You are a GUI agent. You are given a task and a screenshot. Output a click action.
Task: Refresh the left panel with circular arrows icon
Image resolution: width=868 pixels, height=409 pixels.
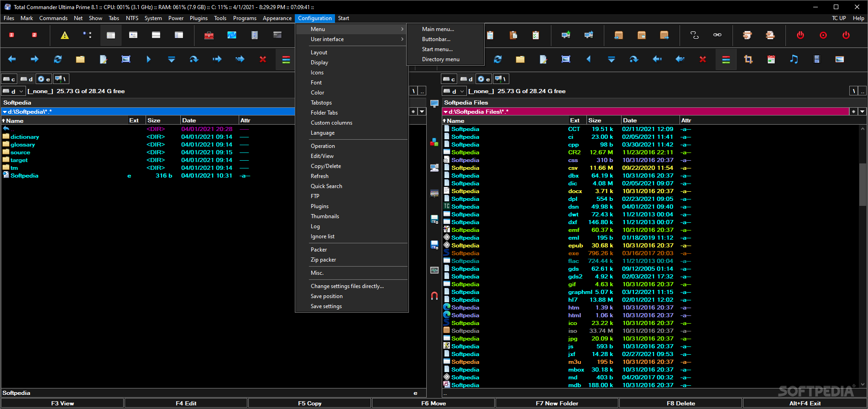(x=58, y=59)
